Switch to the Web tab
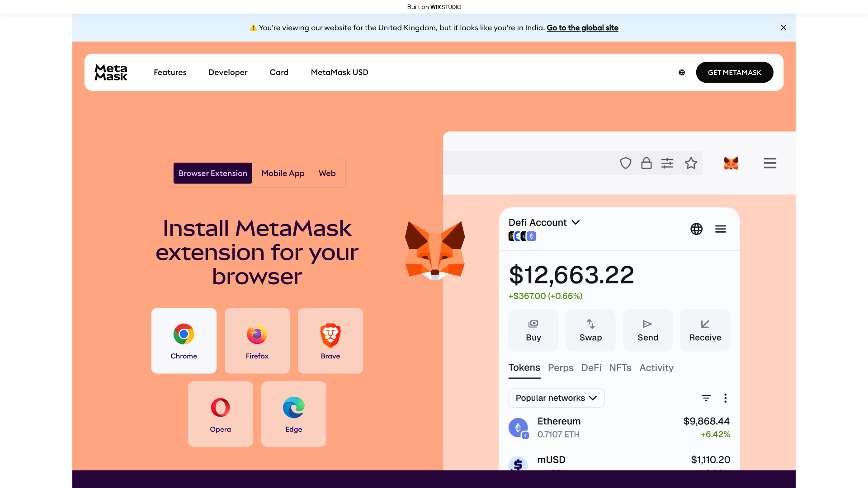868x488 pixels. (327, 173)
